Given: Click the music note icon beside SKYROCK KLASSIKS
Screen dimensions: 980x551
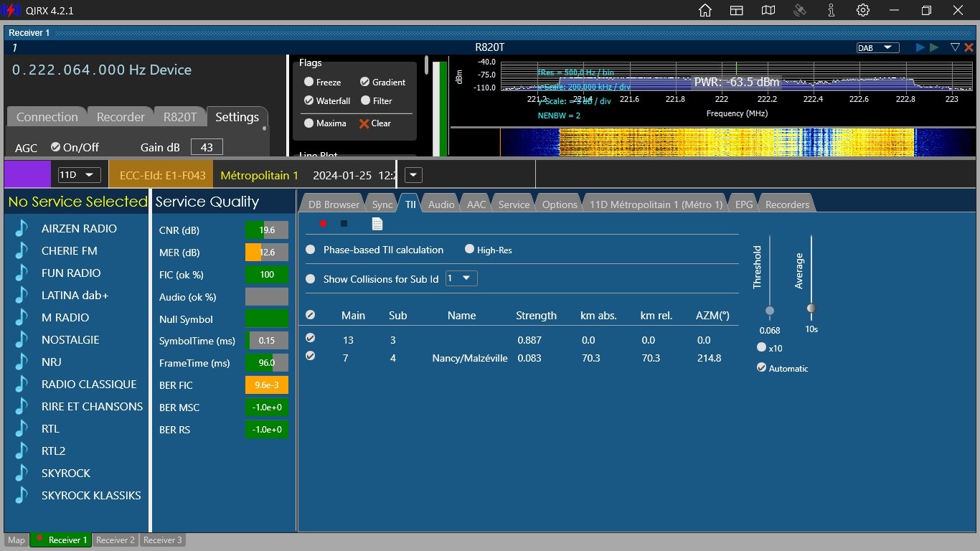Looking at the screenshot, I should click(22, 495).
